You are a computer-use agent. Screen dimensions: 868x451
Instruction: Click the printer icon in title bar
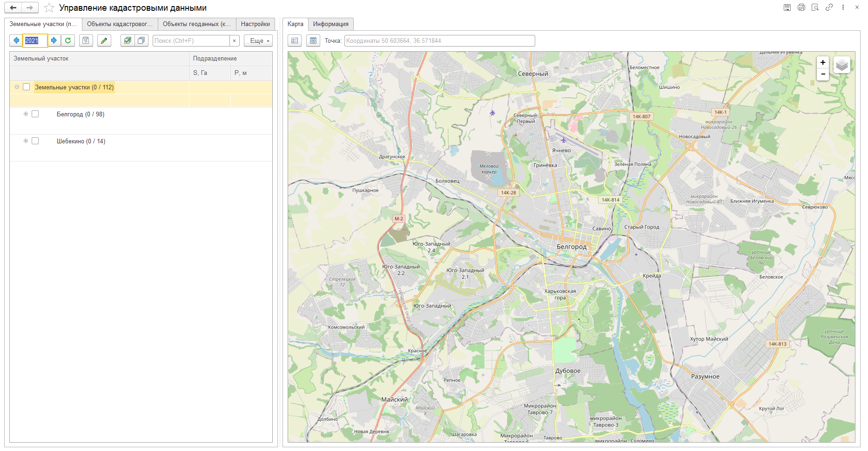tap(801, 7)
